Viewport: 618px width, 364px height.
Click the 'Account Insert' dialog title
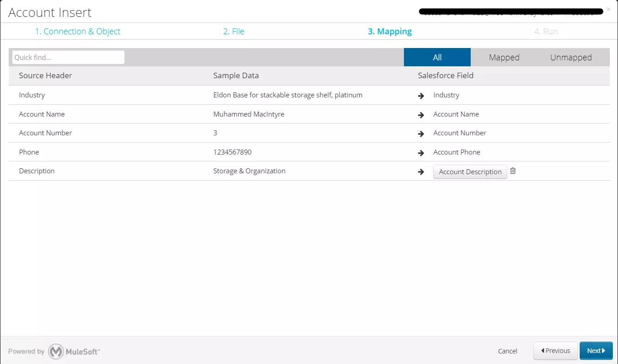click(50, 12)
